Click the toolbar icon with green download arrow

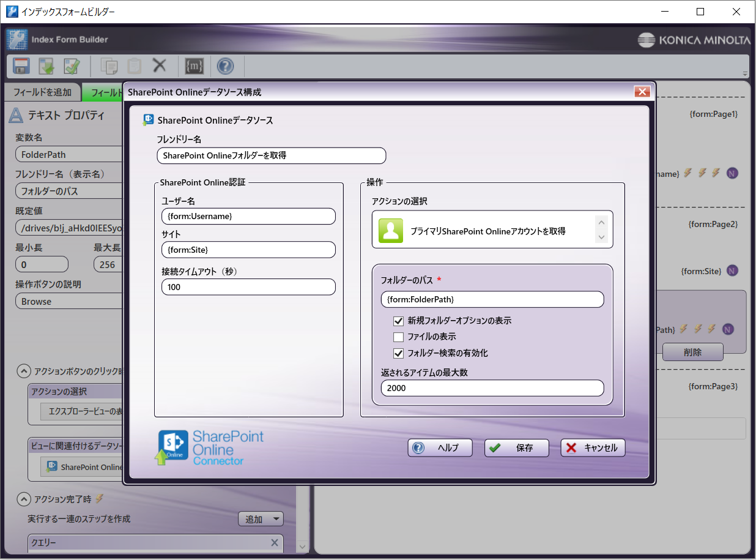[x=46, y=65]
